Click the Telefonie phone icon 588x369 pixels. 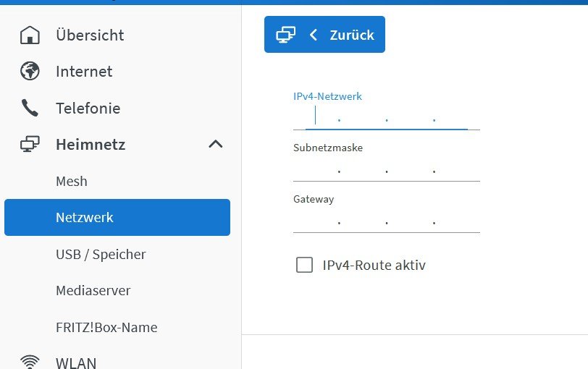coord(30,109)
